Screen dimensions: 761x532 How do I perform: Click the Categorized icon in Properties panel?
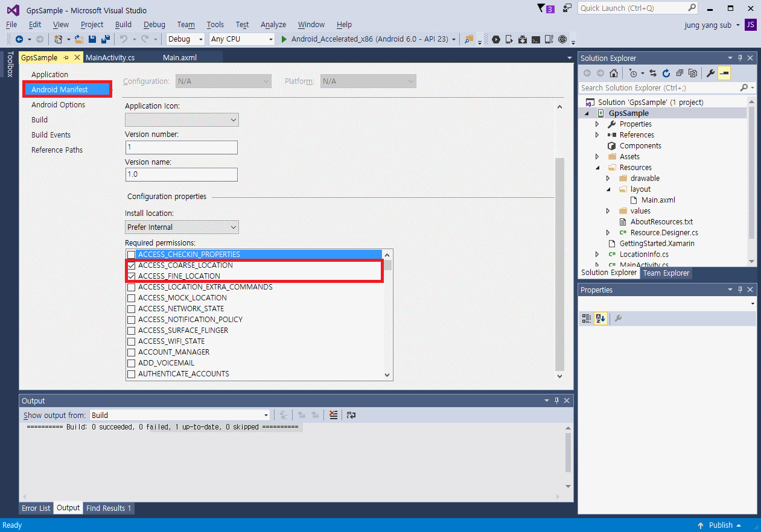587,318
